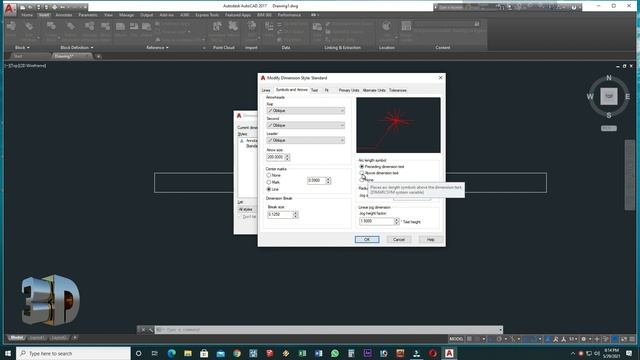Click the Create Block ribbon icon
640x360 pixels.
51,27
